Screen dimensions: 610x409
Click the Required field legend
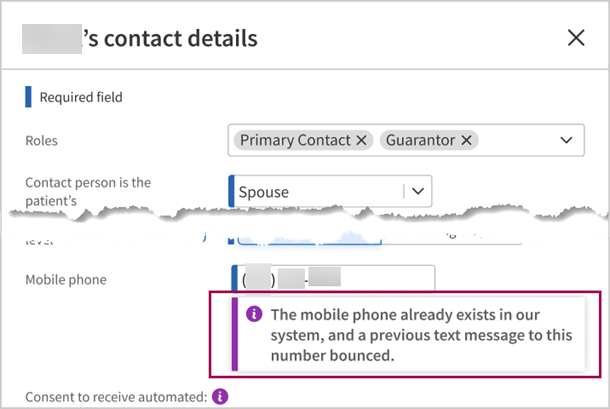tap(80, 97)
